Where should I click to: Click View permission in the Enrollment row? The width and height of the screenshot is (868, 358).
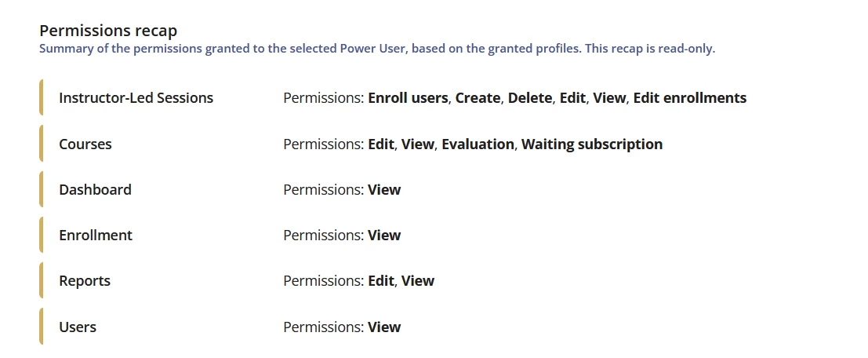[x=384, y=236]
